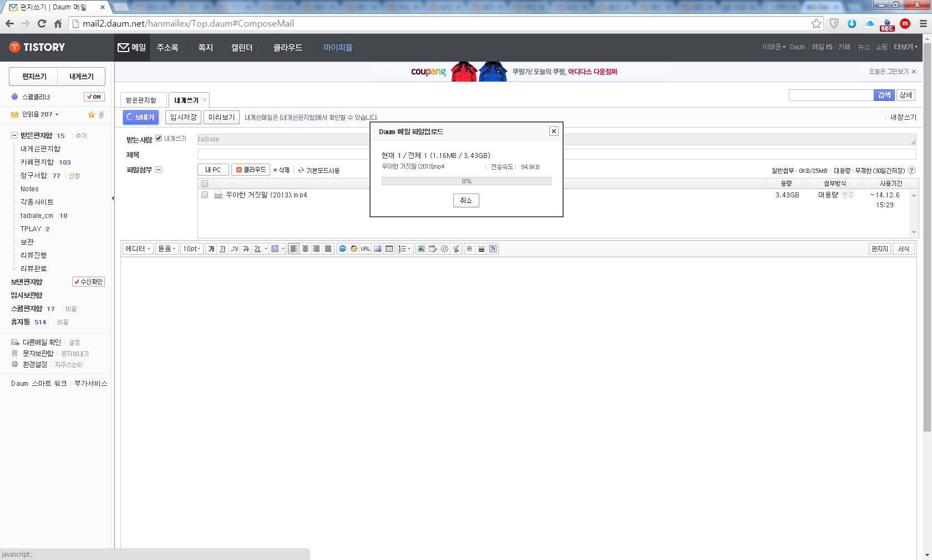
Task: Click the 0% upload progress bar
Action: pyautogui.click(x=467, y=181)
